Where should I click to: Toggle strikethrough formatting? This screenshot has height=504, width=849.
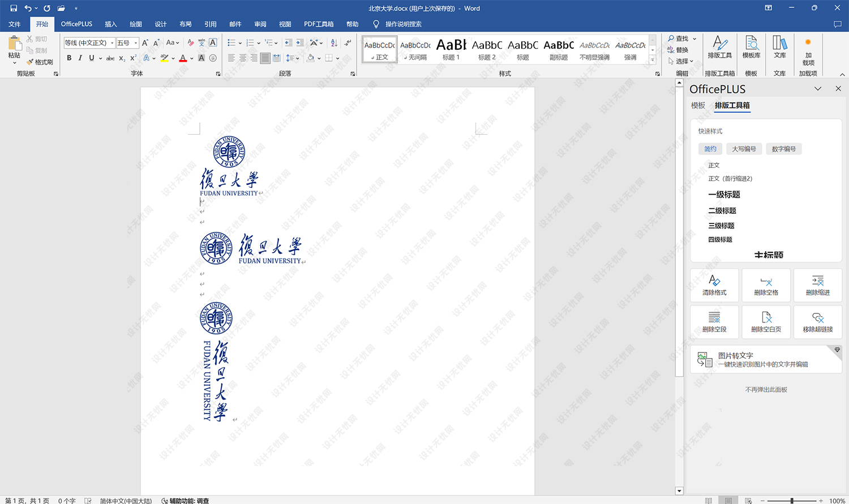(110, 58)
